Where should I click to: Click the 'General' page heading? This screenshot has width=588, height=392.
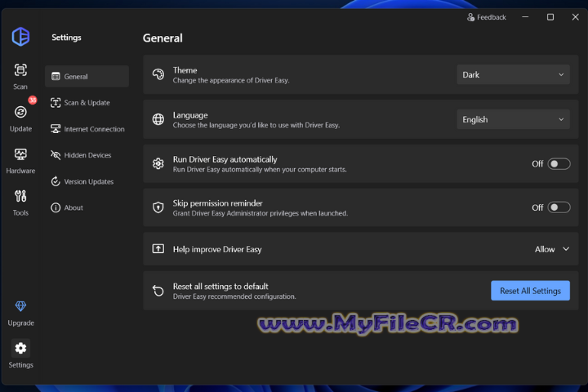(x=163, y=38)
